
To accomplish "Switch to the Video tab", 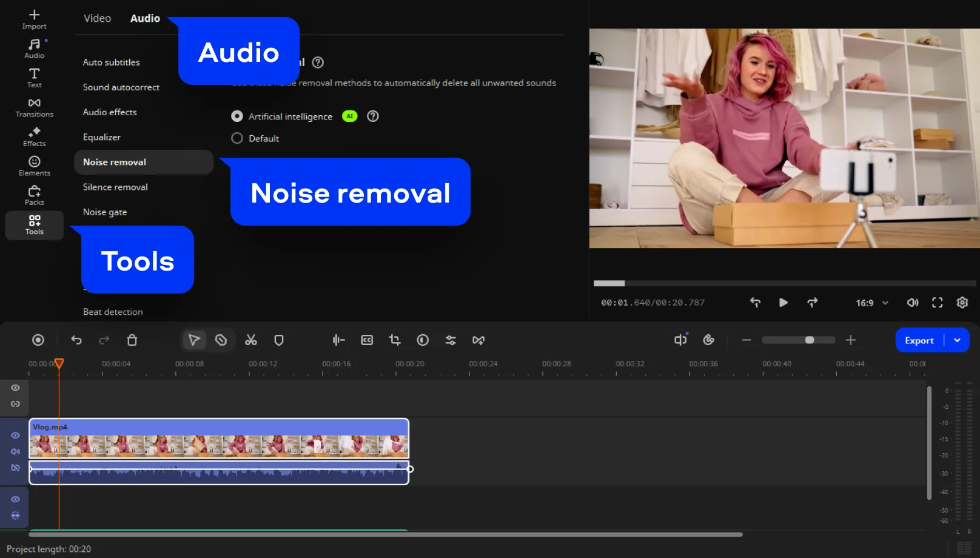I will (x=97, y=18).
